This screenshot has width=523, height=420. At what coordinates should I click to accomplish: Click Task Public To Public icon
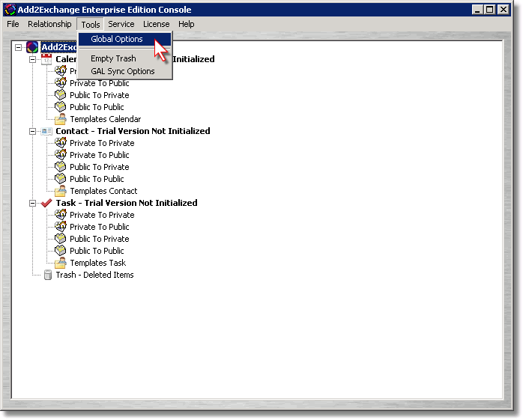point(61,251)
